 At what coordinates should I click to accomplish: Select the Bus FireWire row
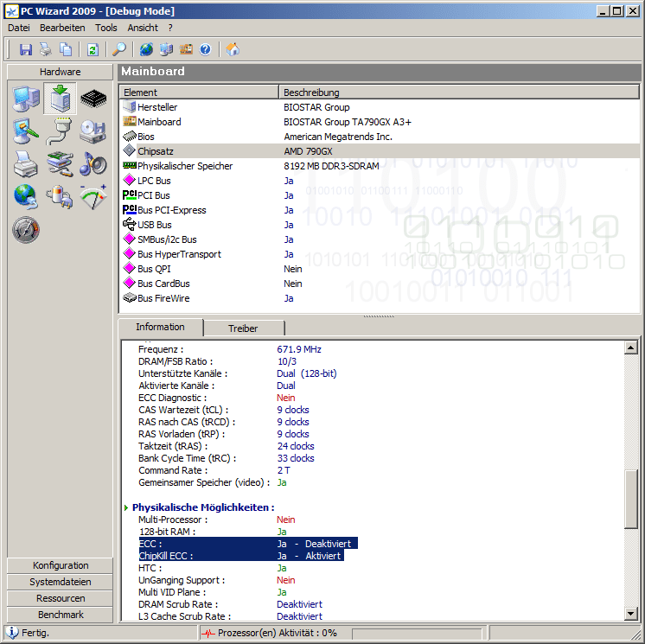(x=380, y=298)
